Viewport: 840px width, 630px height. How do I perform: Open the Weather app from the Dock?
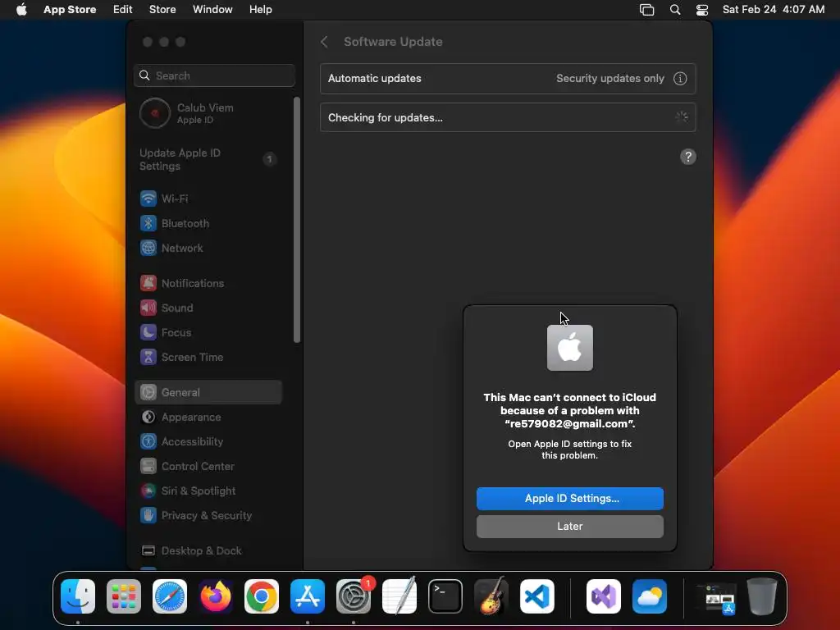click(x=650, y=596)
